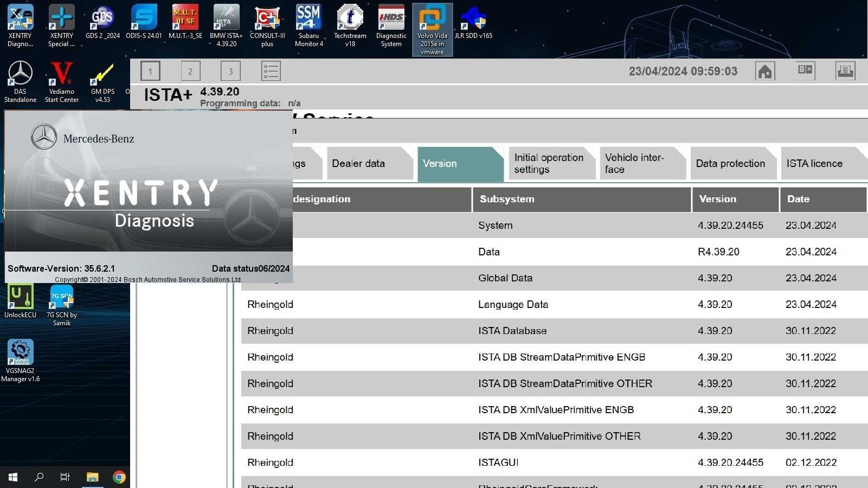Click ISTA split-view book icon
Screen dimensions: 868x488
(805, 70)
